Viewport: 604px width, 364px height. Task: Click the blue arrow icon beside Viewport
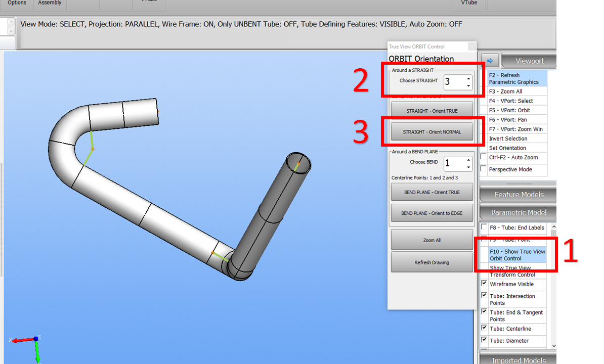(x=489, y=61)
